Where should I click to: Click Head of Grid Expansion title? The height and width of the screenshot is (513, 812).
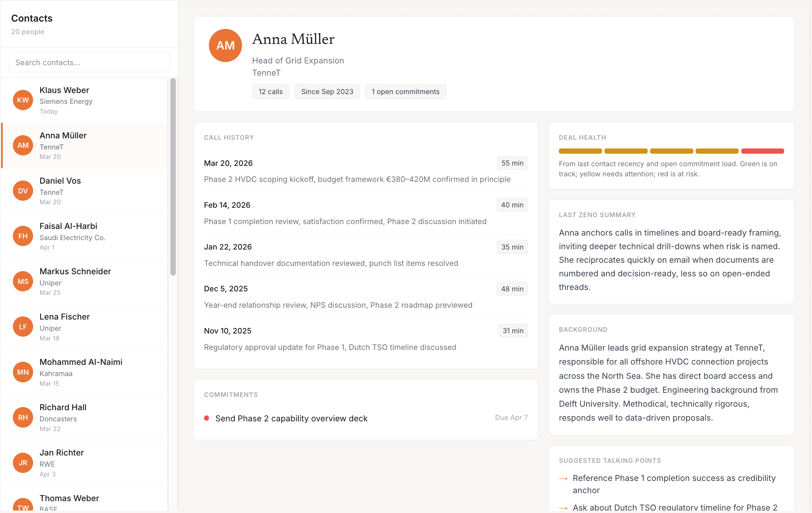pos(298,61)
